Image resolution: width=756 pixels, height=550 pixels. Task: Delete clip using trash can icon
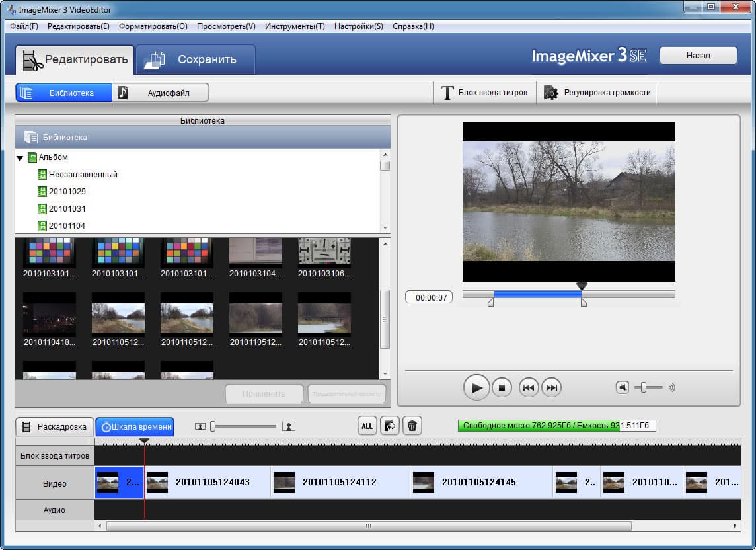[412, 426]
